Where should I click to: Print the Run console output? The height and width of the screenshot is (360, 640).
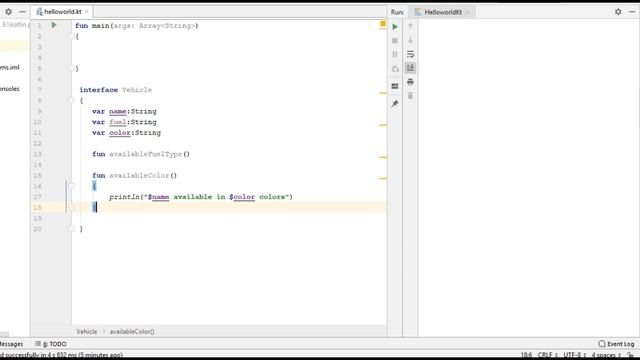(410, 82)
